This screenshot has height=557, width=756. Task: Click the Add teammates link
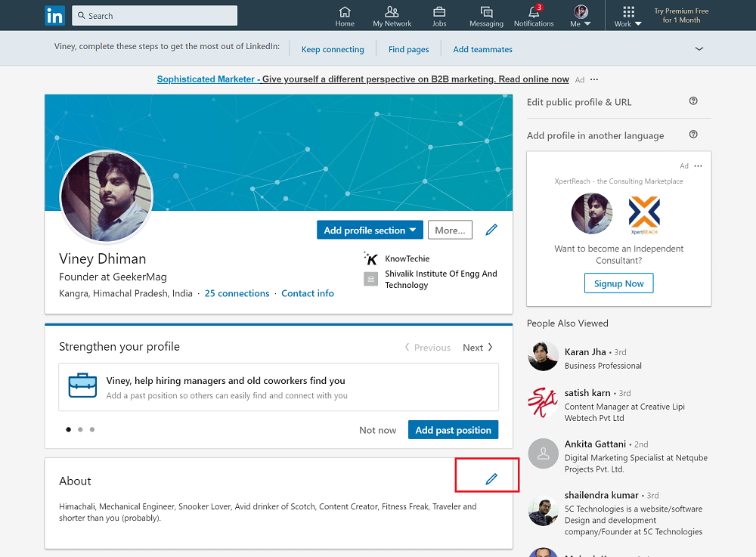[482, 49]
